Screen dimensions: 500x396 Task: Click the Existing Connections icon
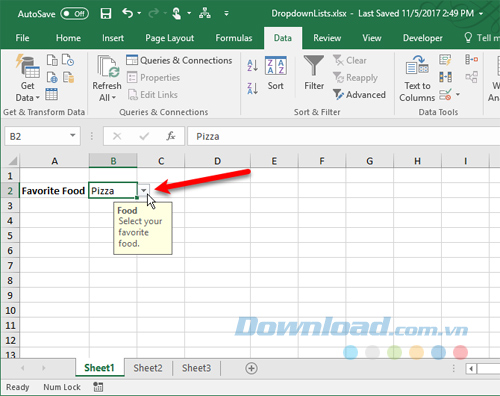[x=68, y=77]
